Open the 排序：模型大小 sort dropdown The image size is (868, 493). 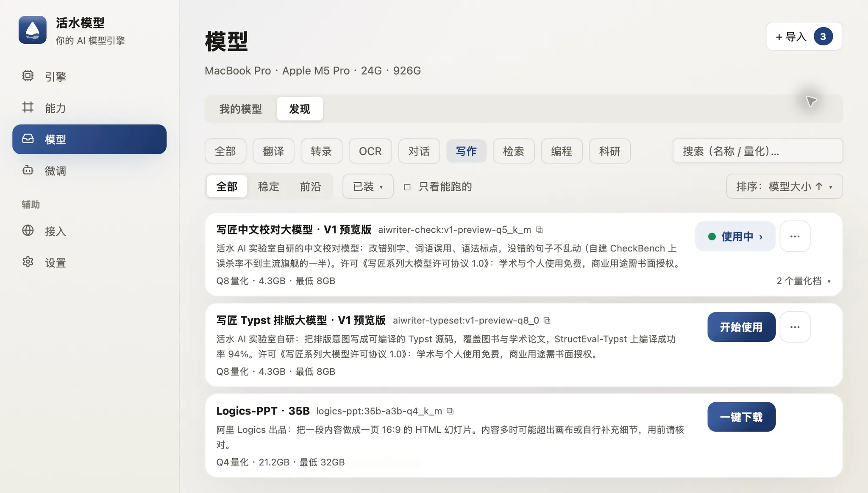click(785, 187)
